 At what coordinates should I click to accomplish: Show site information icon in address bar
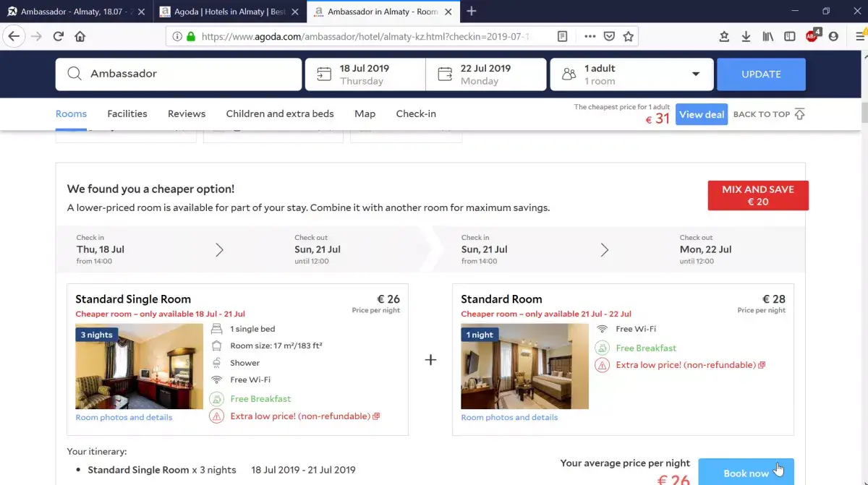(x=177, y=36)
